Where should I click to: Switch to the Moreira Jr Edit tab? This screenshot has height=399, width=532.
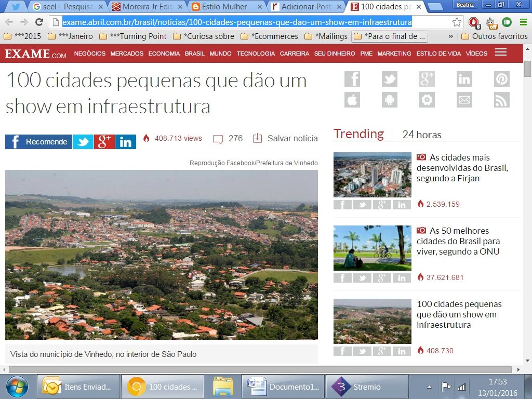[x=147, y=6]
